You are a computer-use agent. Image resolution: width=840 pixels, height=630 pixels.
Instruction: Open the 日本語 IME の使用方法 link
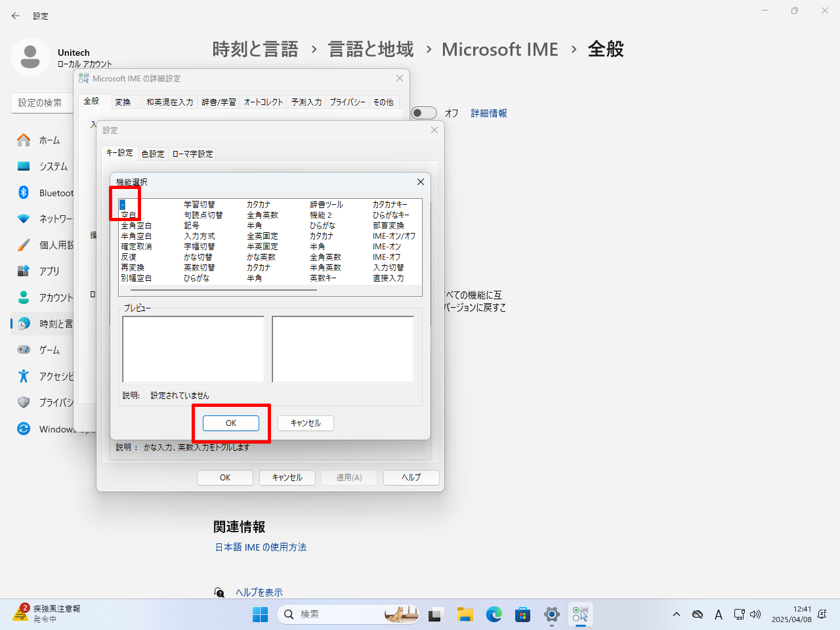click(261, 547)
